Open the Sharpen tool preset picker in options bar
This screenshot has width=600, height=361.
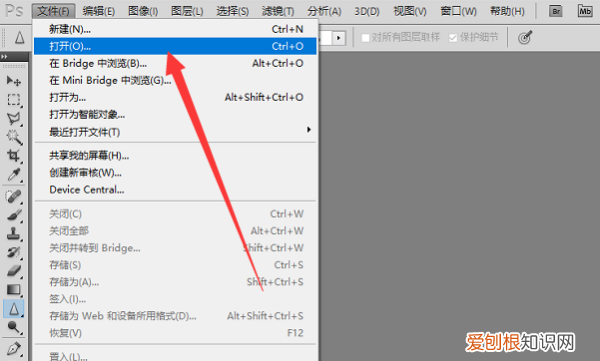click(x=20, y=38)
